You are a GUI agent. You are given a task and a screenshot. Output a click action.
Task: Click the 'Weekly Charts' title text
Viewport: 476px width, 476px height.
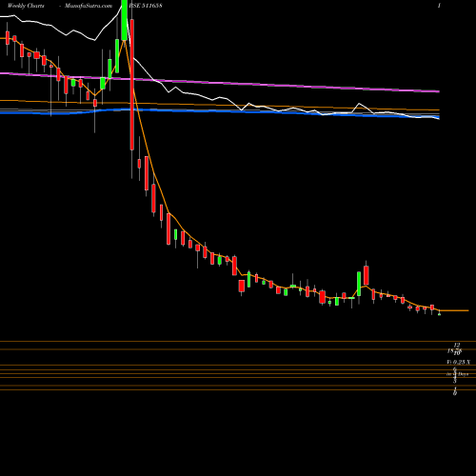(x=26, y=6)
